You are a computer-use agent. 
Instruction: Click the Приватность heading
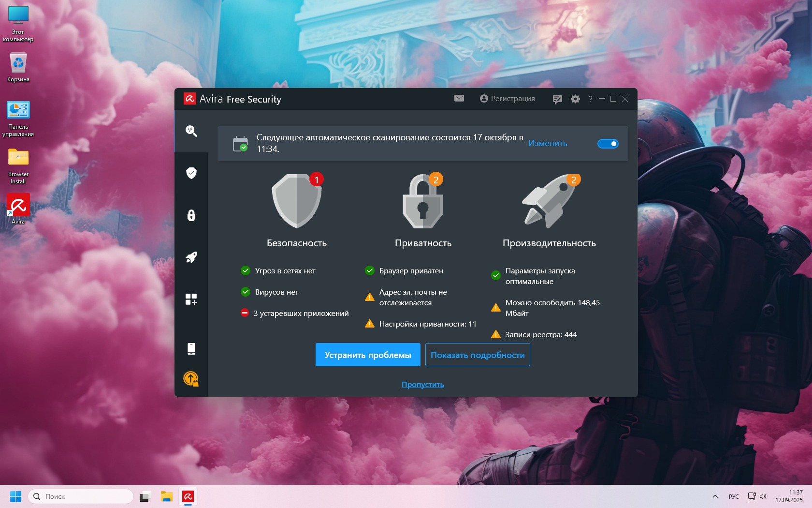423,243
